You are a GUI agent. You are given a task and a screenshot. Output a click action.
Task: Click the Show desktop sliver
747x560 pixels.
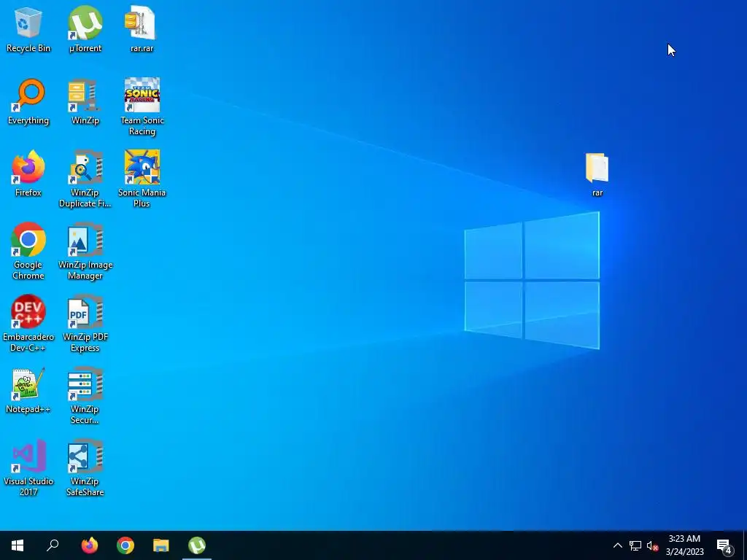[745, 545]
